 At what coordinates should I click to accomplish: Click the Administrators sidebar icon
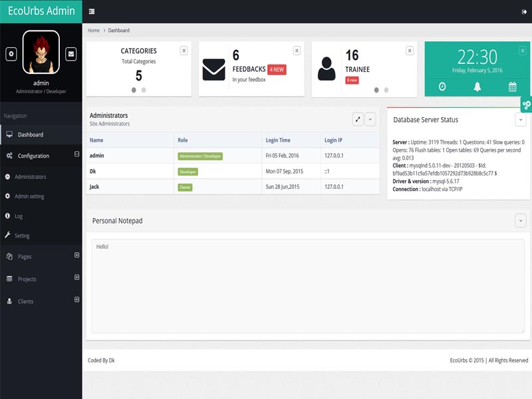pos(7,177)
